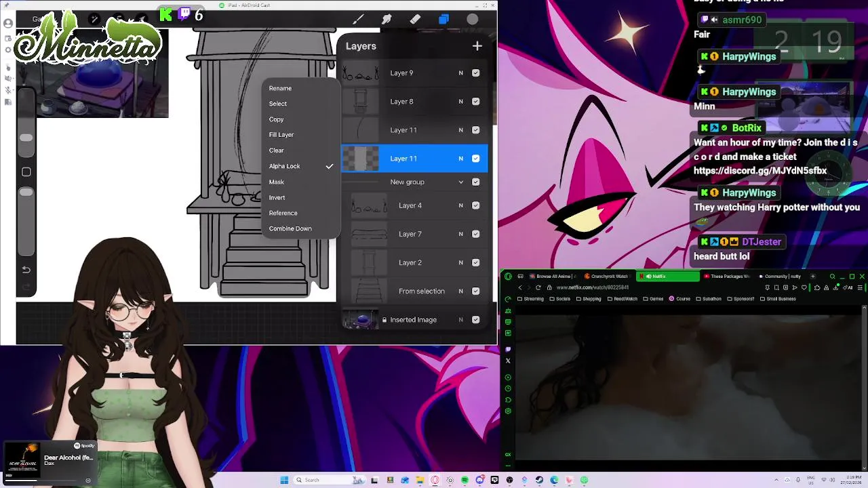Image resolution: width=868 pixels, height=488 pixels.
Task: Open blend mode N for Layer 2
Action: (460, 262)
